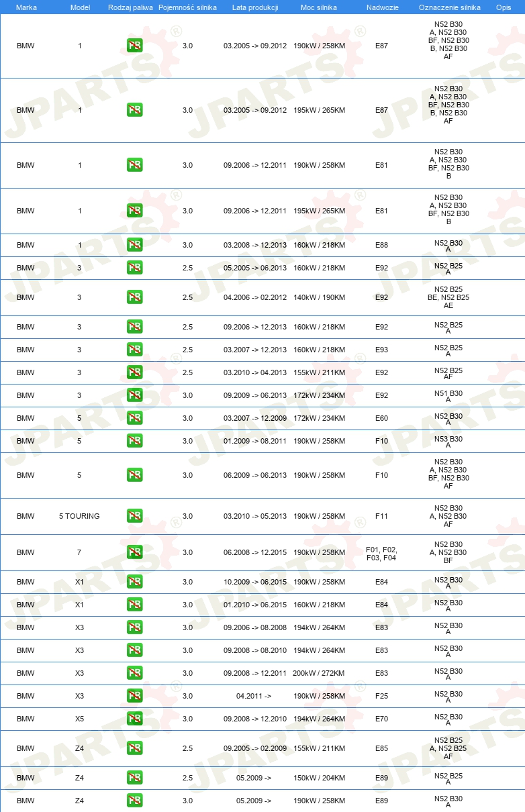This screenshot has width=525, height=812.
Task: Select the N53 B30 A engine code cell
Action: click(x=448, y=442)
